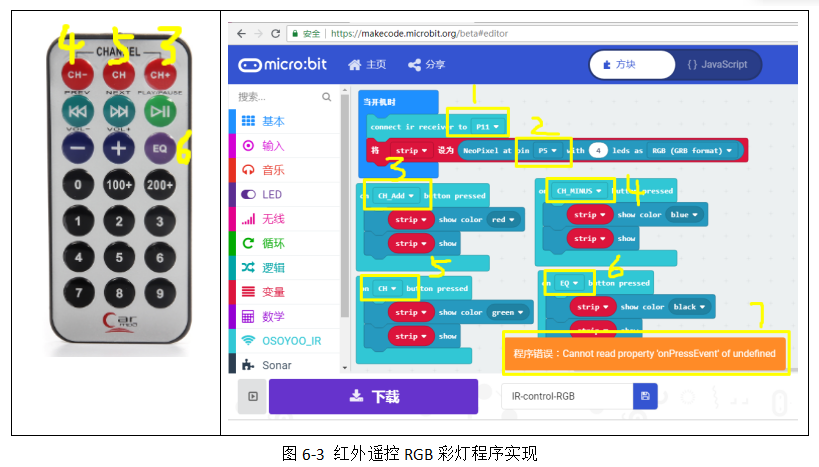Screen dimensions: 819x467
Task: Open the EQ button dropdown
Action: [569, 284]
